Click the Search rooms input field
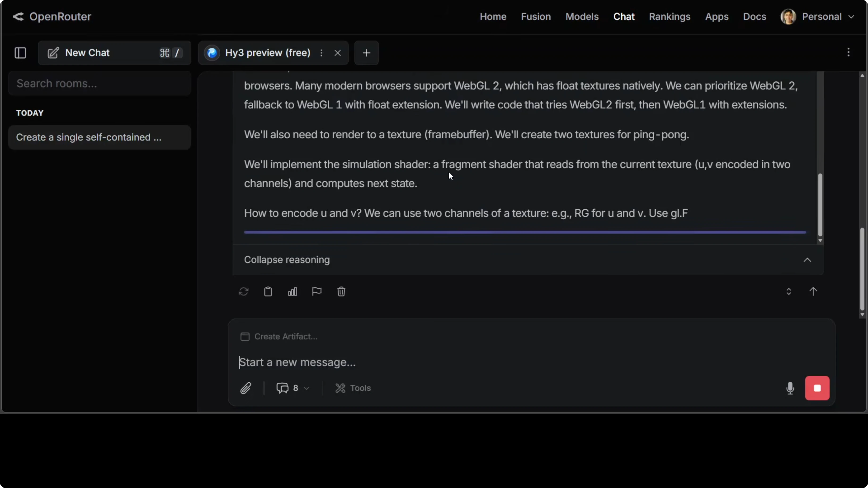Viewport: 868px width, 488px height. coord(99,83)
